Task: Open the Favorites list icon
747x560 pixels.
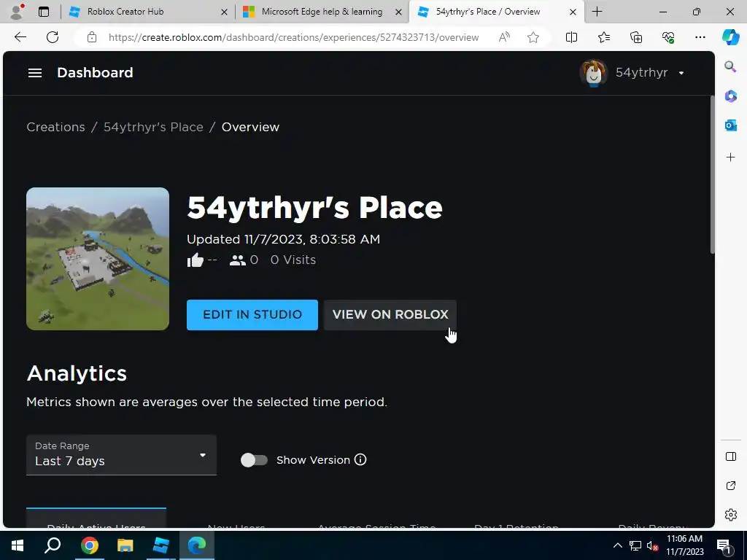Action: [x=603, y=37]
